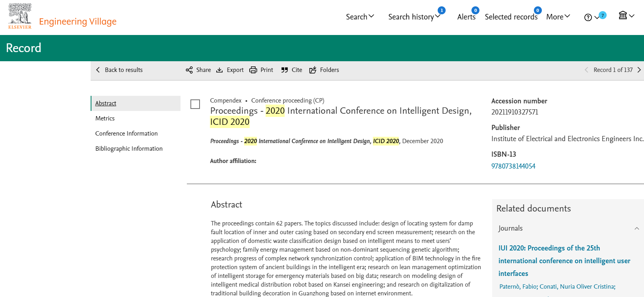
Task: Click the Journals heading in Related documents
Action: click(x=510, y=228)
